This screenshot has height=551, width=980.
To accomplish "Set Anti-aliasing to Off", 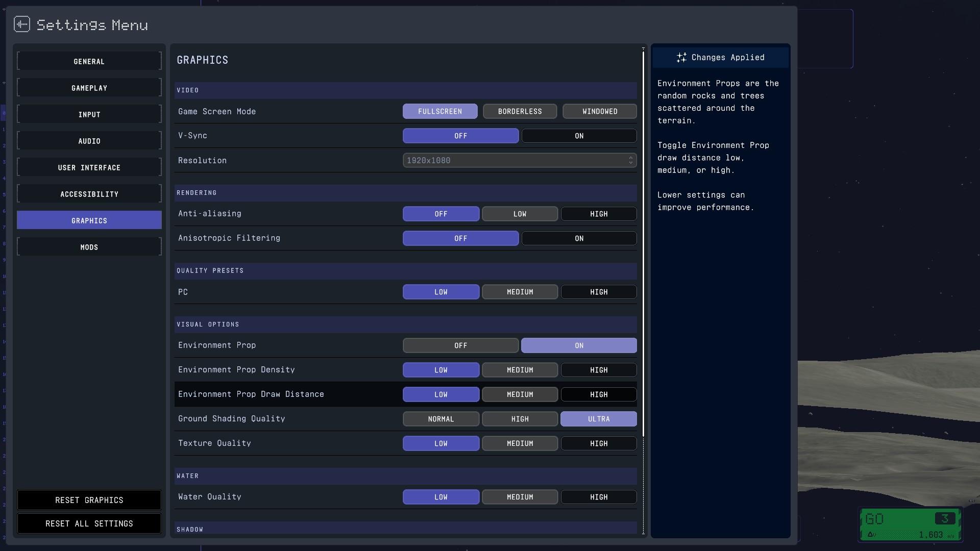I will 441,214.
